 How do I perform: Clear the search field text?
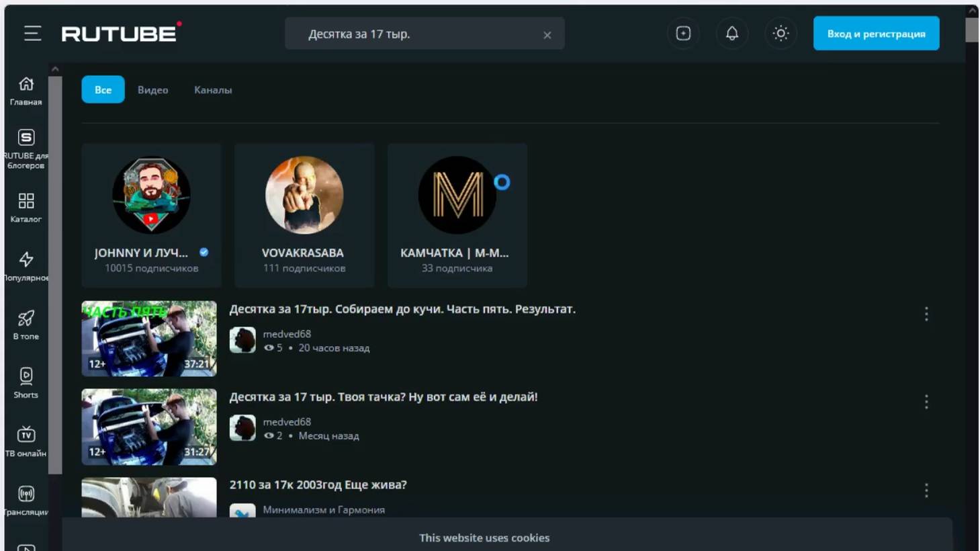point(547,35)
